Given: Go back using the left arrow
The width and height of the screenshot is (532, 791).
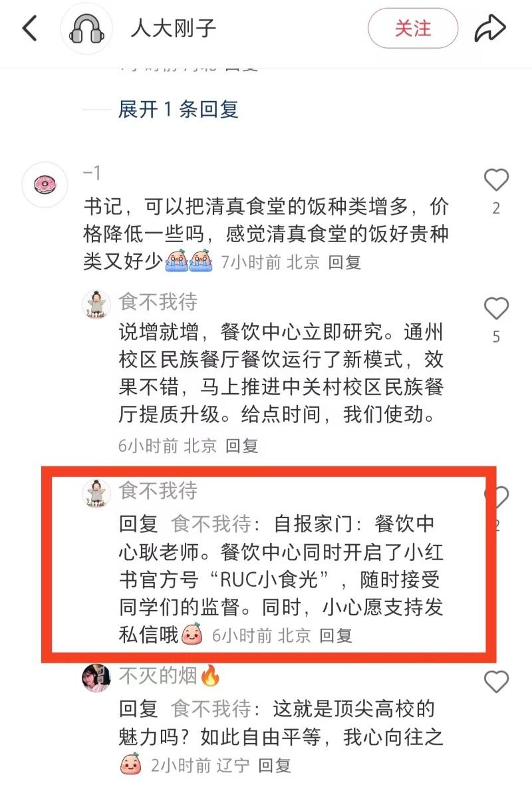Looking at the screenshot, I should (x=30, y=28).
